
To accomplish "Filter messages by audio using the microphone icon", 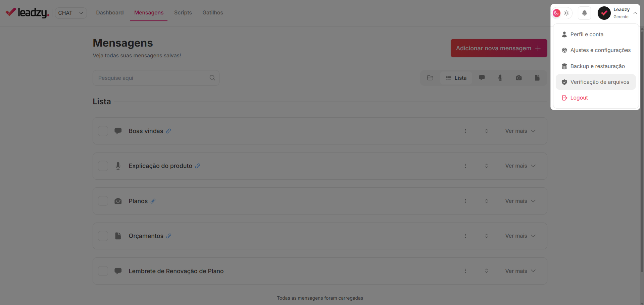I will point(500,77).
